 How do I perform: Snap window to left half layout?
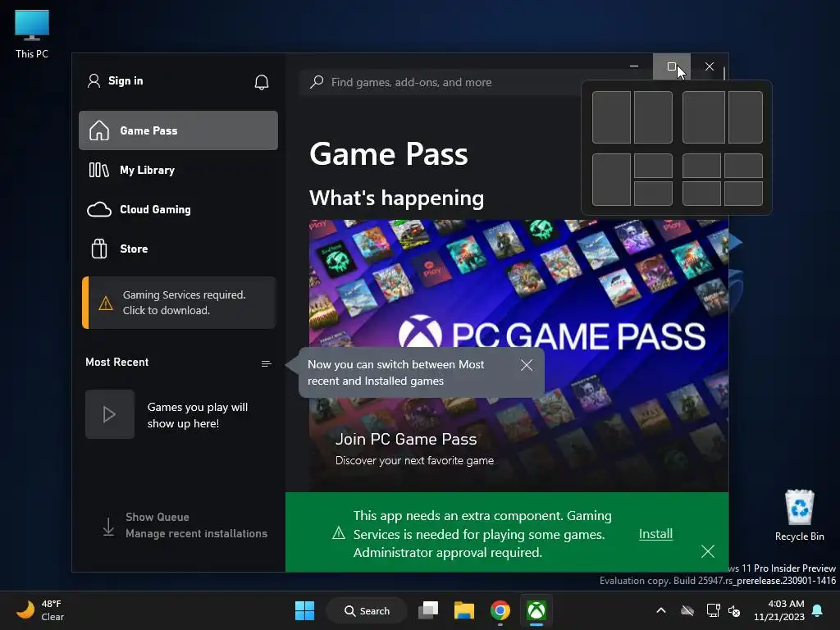pyautogui.click(x=611, y=116)
